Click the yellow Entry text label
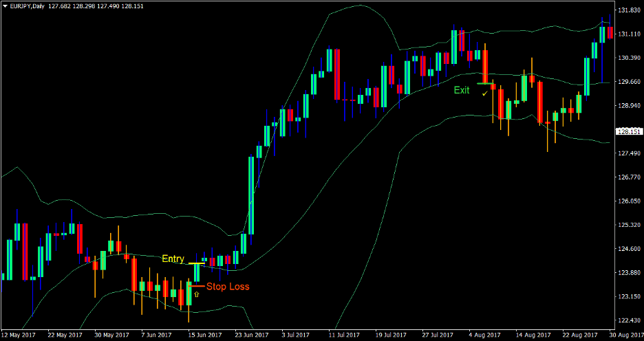 tap(173, 259)
